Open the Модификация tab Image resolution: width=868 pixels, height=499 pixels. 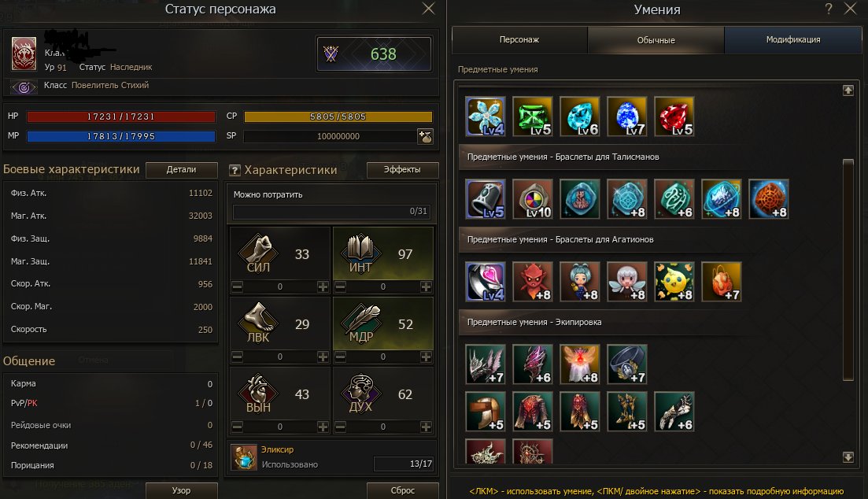coord(793,40)
